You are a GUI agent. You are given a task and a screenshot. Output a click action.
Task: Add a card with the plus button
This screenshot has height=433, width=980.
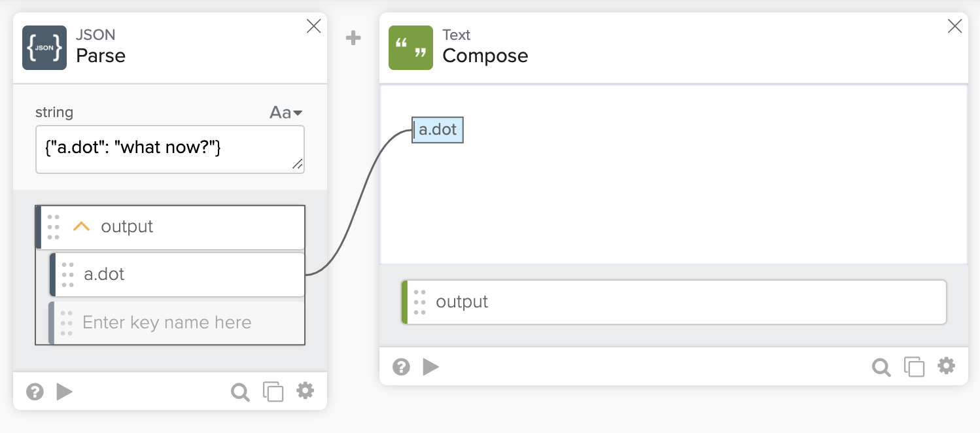[x=353, y=39]
